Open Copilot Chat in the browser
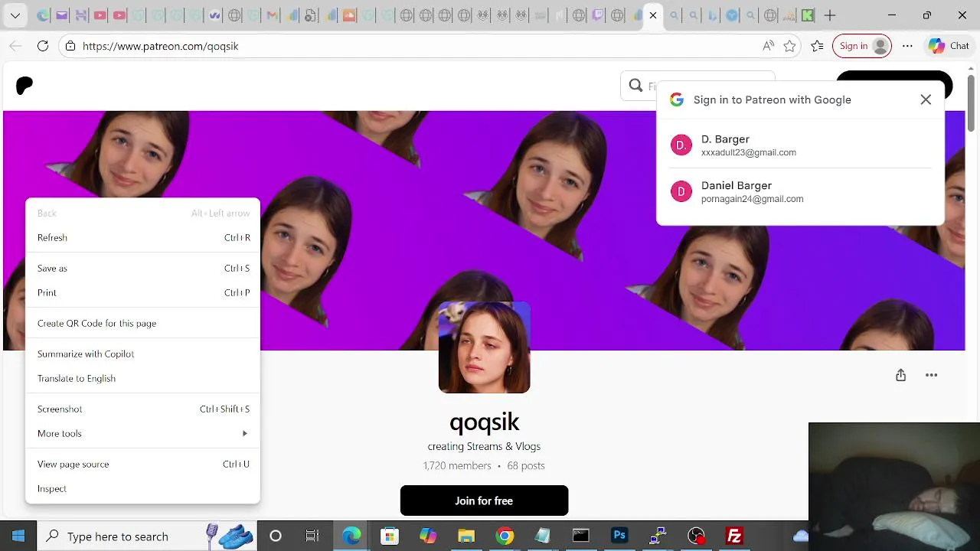Image resolution: width=980 pixels, height=551 pixels. pyautogui.click(x=949, y=46)
